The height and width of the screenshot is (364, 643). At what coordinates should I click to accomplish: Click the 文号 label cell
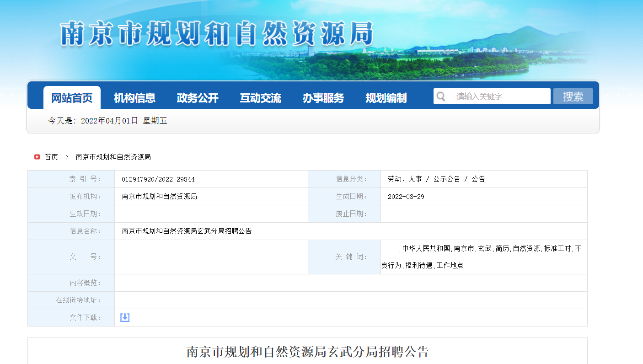[x=71, y=257]
